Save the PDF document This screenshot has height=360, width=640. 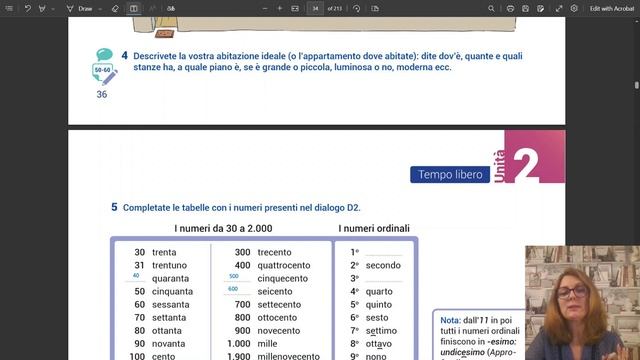[525, 8]
